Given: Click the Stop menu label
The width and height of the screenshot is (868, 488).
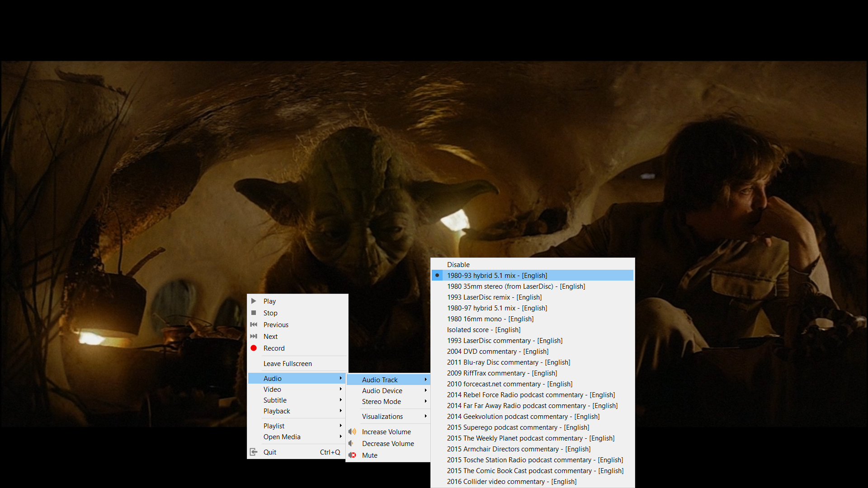Looking at the screenshot, I should tap(270, 313).
